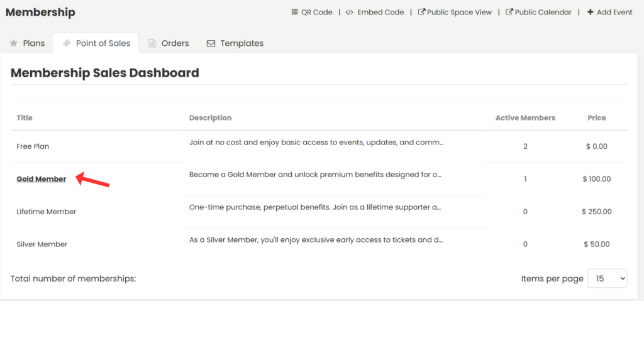Image resolution: width=644 pixels, height=362 pixels.
Task: Select the Lifetime Member title
Action: pyautogui.click(x=47, y=212)
